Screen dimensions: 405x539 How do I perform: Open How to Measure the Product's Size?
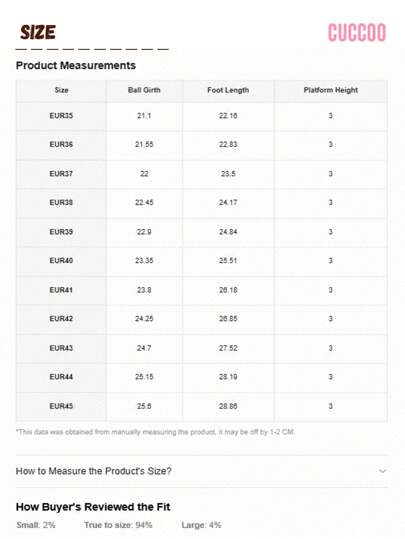point(94,471)
